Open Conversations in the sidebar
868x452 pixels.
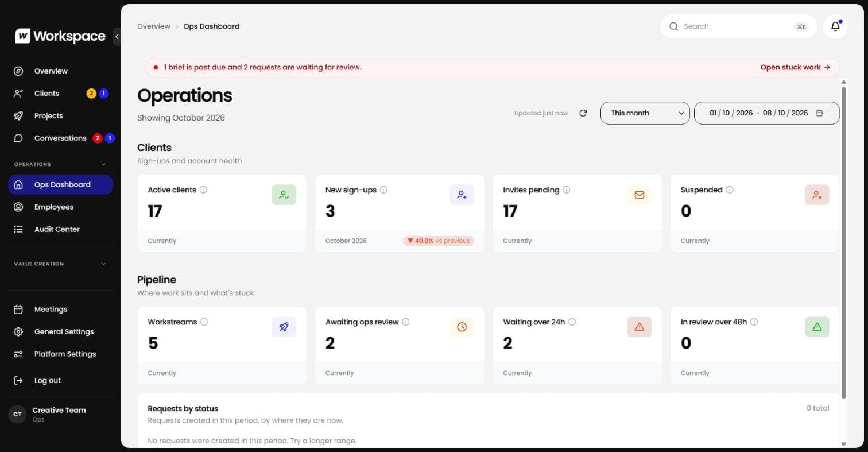pos(60,138)
